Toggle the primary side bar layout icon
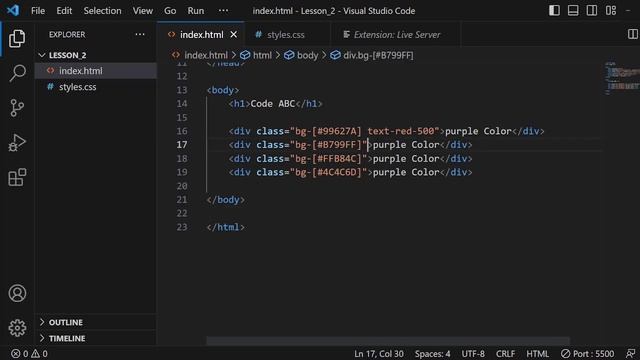 click(554, 11)
